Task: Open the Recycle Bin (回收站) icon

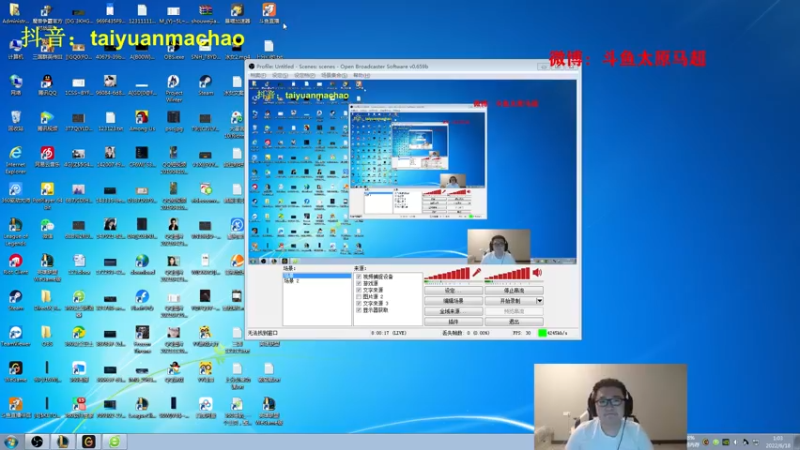Action: coord(15,121)
